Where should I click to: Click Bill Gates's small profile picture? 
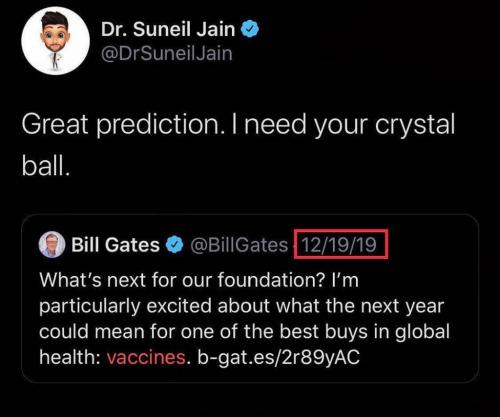coord(52,245)
